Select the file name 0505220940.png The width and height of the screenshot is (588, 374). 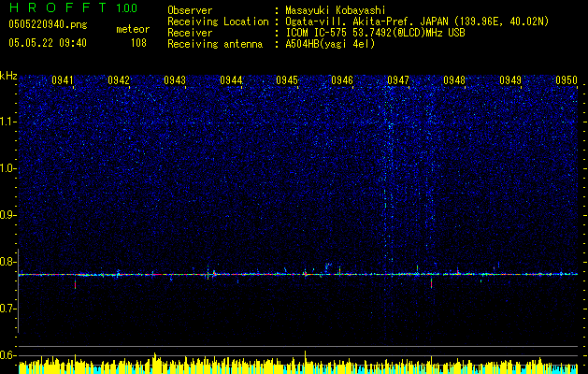pyautogui.click(x=48, y=24)
